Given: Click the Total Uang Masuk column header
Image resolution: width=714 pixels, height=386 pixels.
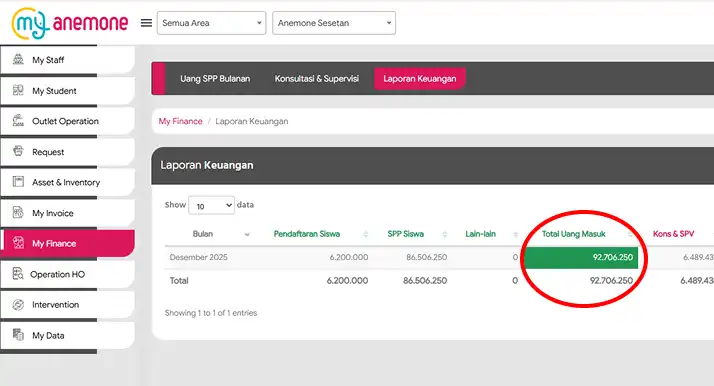Looking at the screenshot, I should point(573,234).
